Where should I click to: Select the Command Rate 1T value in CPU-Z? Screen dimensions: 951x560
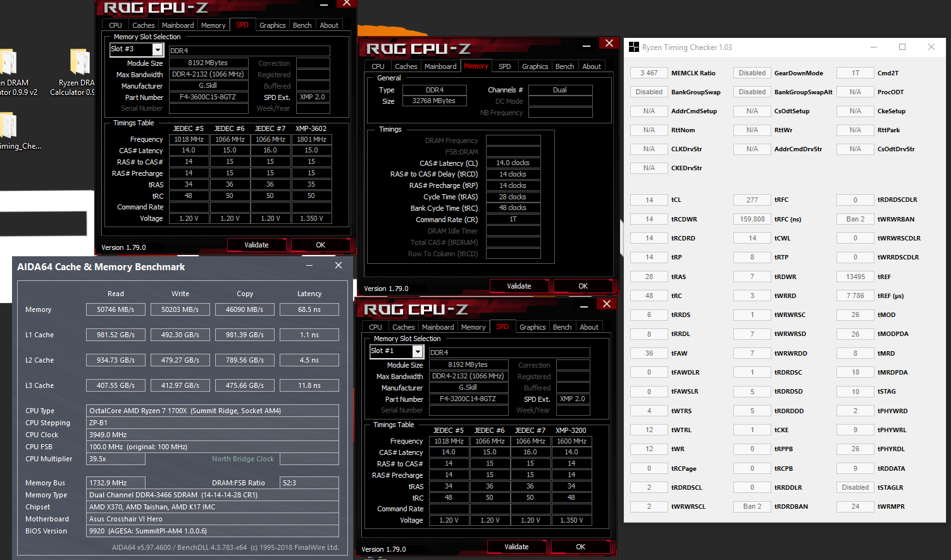coord(513,220)
